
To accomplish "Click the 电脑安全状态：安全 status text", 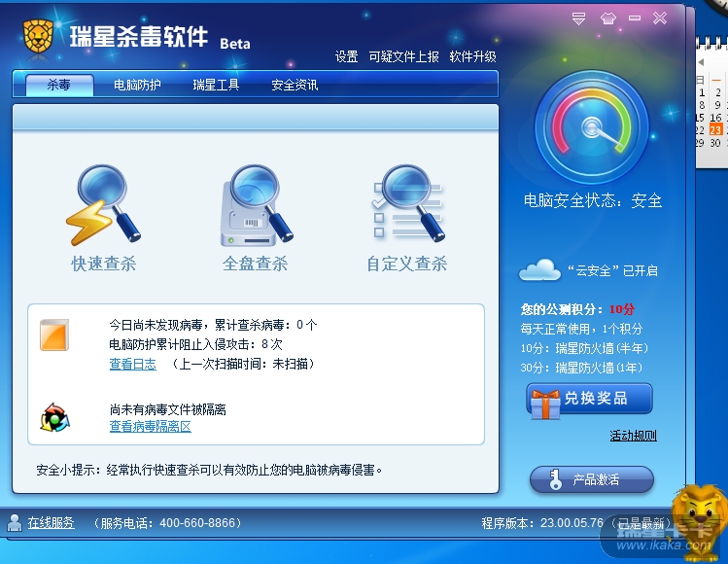I will coord(593,200).
